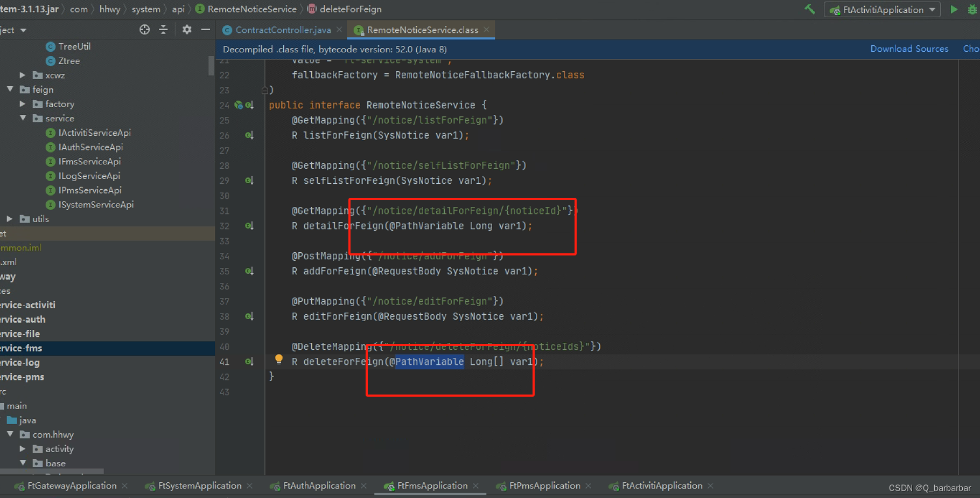The image size is (980, 498).
Task: Close the FtFmsApplication run tab
Action: [x=475, y=486]
